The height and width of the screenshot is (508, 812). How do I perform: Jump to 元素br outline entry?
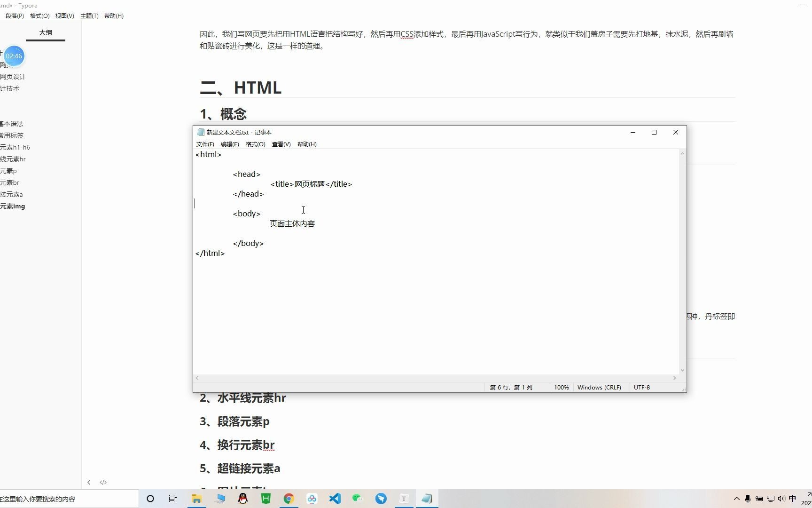pos(9,183)
